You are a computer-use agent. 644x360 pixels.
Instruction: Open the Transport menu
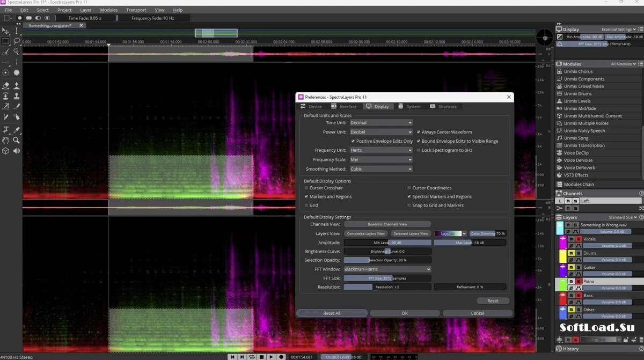coord(136,10)
